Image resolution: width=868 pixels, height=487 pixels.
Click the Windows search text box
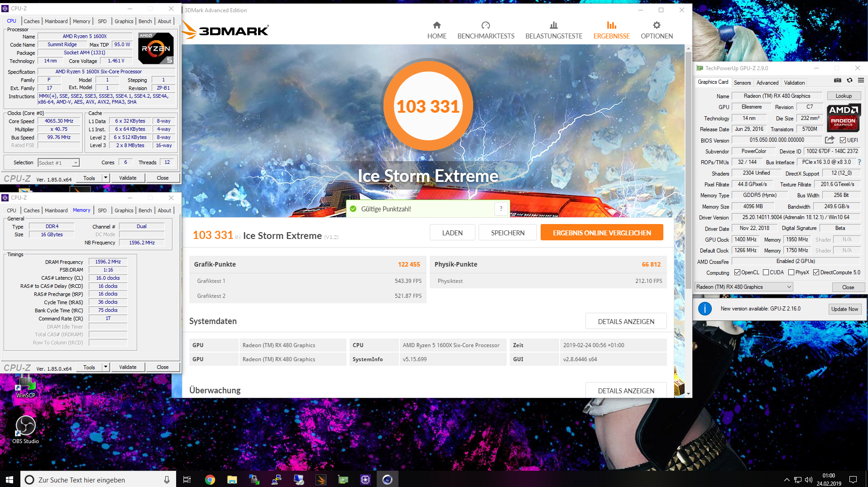pos(98,480)
